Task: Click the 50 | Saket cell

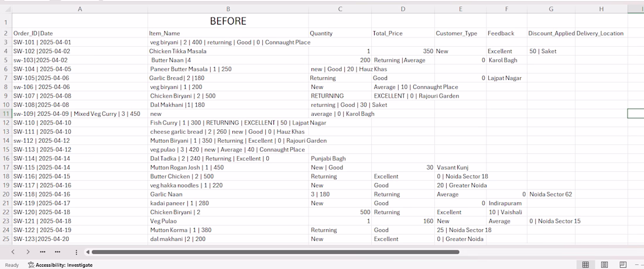Action: (551, 51)
